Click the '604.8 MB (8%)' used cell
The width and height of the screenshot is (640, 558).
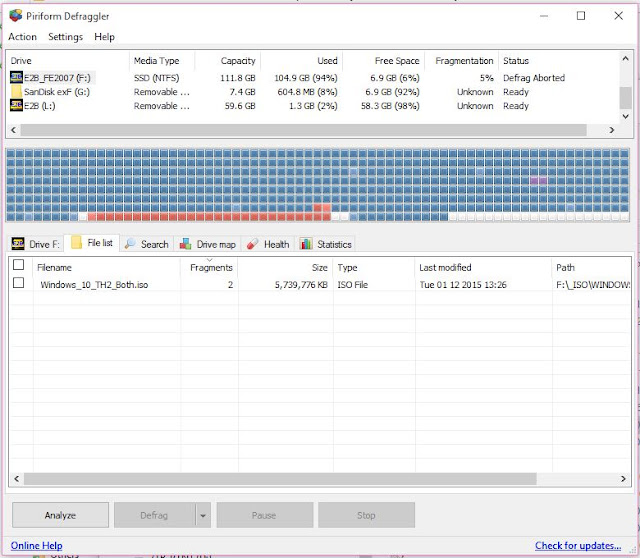pos(307,92)
